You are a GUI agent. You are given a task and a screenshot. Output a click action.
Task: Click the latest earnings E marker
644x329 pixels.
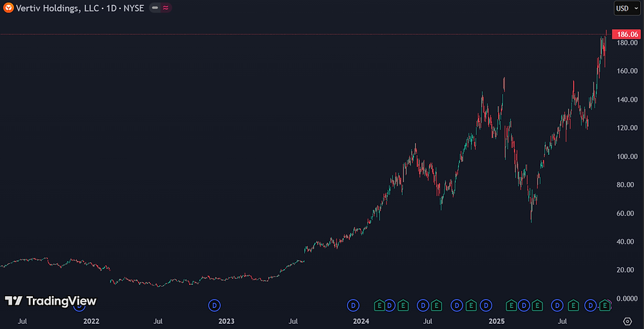pyautogui.click(x=605, y=305)
